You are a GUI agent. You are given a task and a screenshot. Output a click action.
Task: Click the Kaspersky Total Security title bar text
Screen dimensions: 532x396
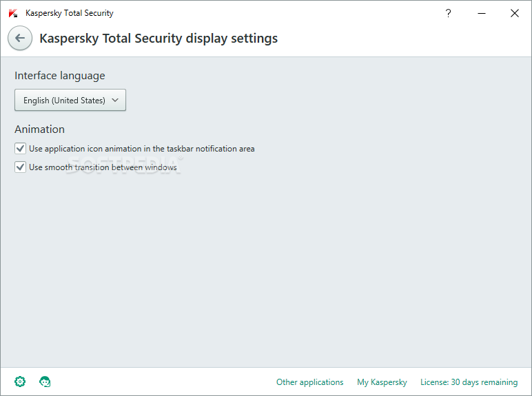pos(69,13)
